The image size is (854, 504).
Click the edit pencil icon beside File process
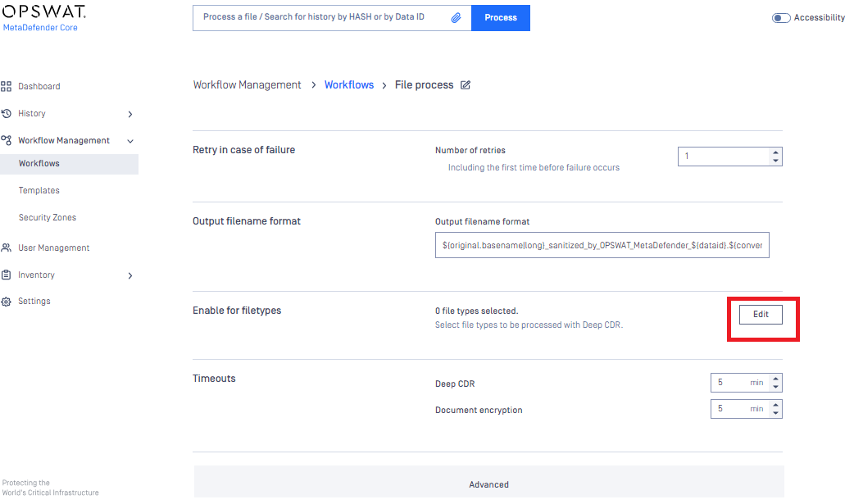point(466,85)
